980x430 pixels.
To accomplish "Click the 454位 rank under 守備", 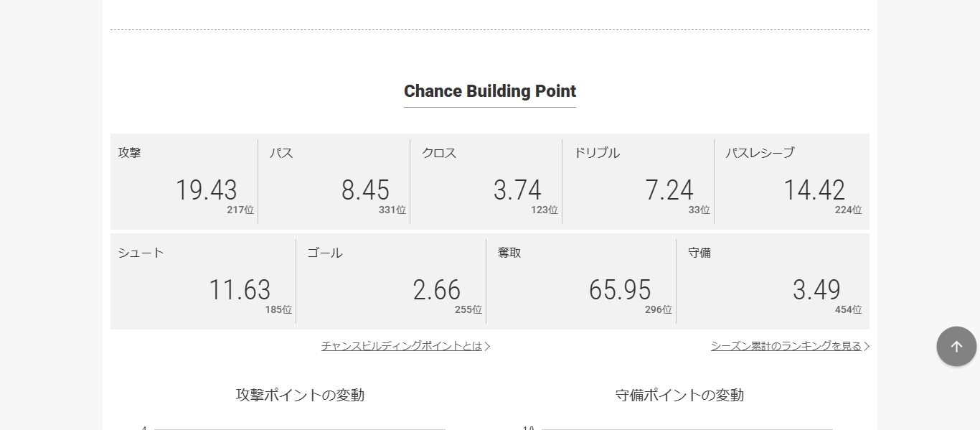I will click(x=848, y=310).
